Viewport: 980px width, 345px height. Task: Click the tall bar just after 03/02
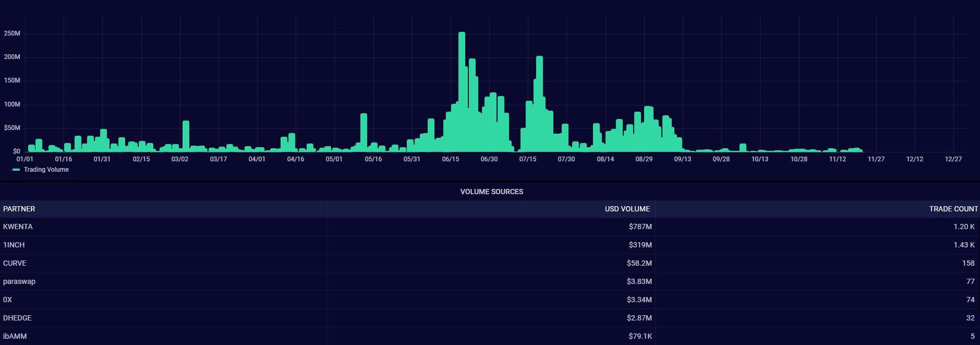[186, 136]
